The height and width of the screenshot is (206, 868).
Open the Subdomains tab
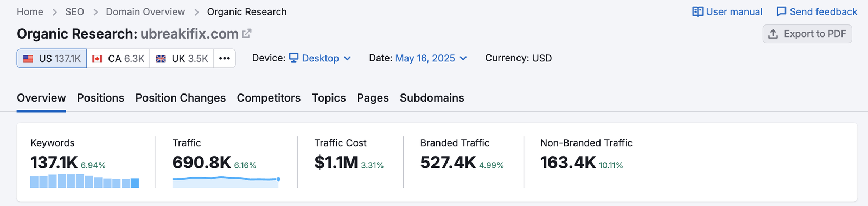pos(432,98)
